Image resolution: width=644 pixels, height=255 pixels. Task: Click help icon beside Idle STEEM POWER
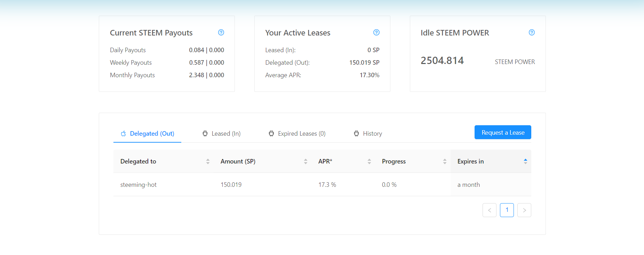click(532, 32)
